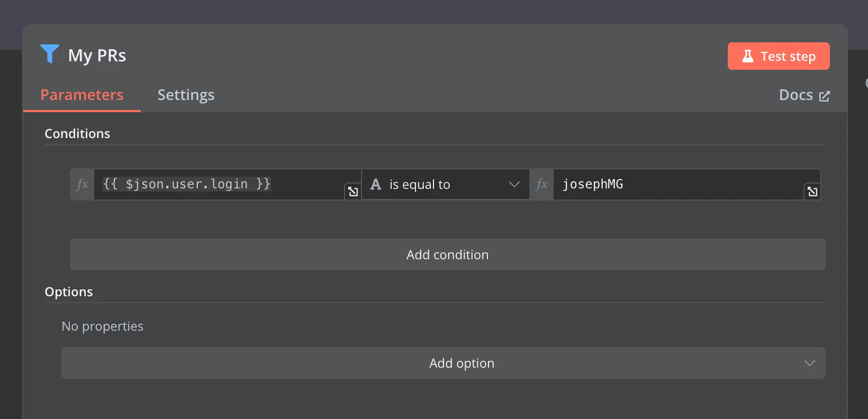Image resolution: width=868 pixels, height=419 pixels.
Task: Switch to the Parameters tab
Action: 82,95
